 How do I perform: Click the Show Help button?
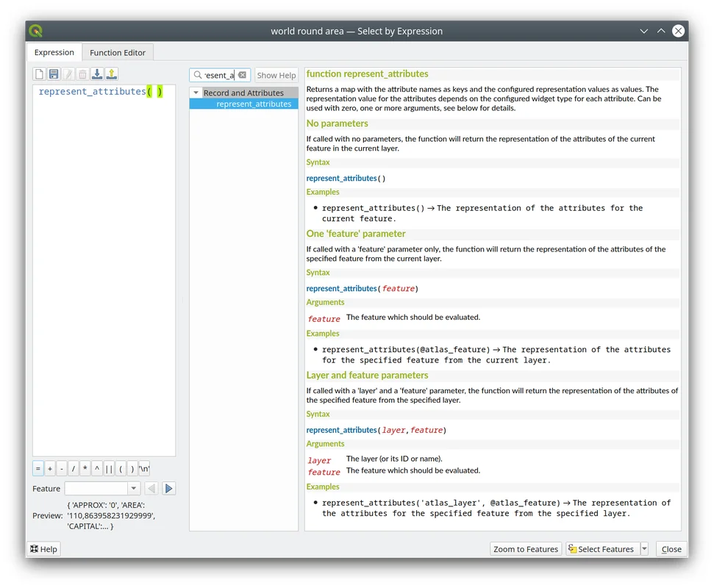point(276,75)
